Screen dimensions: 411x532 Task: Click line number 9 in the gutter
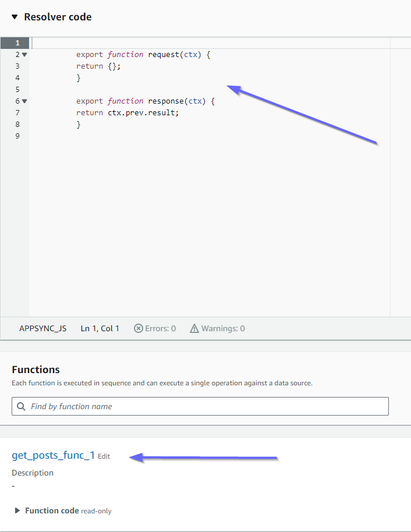point(17,136)
